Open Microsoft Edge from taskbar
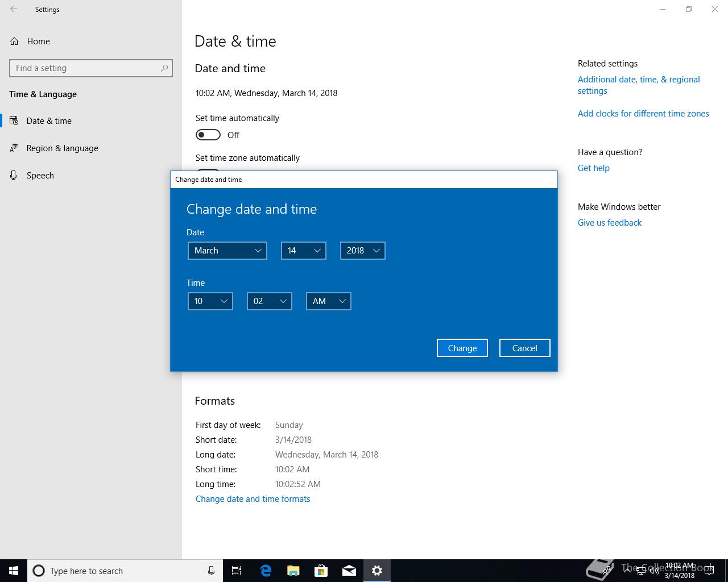Screen dimensions: 728x582 click(x=266, y=571)
